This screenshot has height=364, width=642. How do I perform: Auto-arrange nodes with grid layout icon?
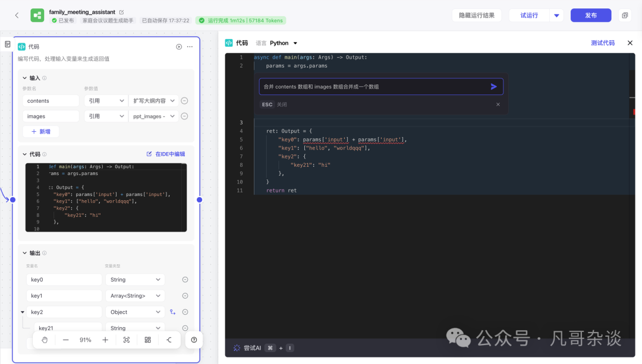click(x=148, y=340)
